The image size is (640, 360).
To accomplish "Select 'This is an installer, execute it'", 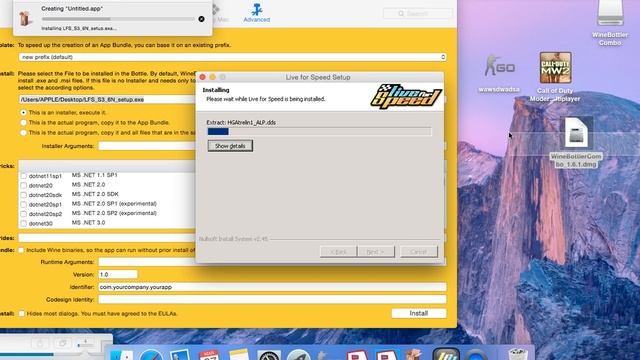I will (23, 112).
